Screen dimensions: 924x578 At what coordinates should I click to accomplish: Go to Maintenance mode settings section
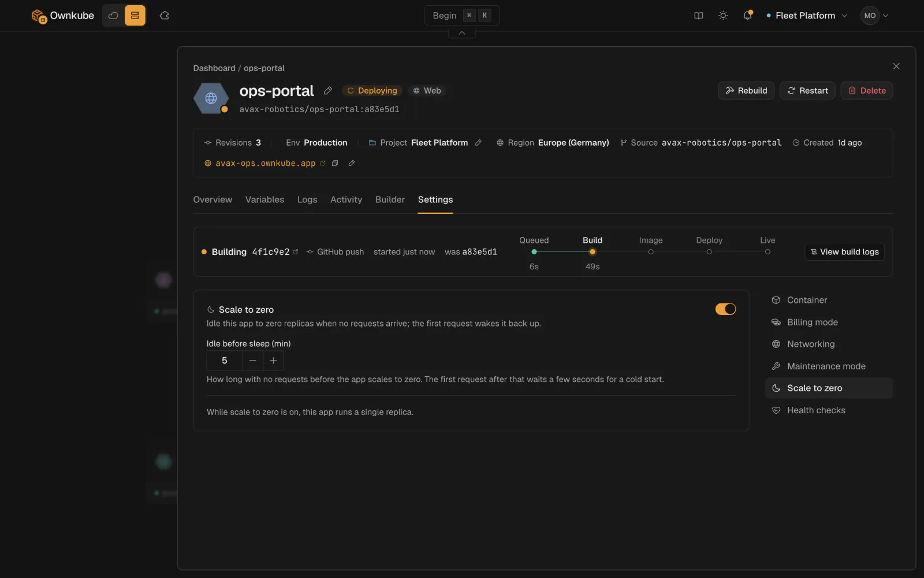[x=829, y=366]
